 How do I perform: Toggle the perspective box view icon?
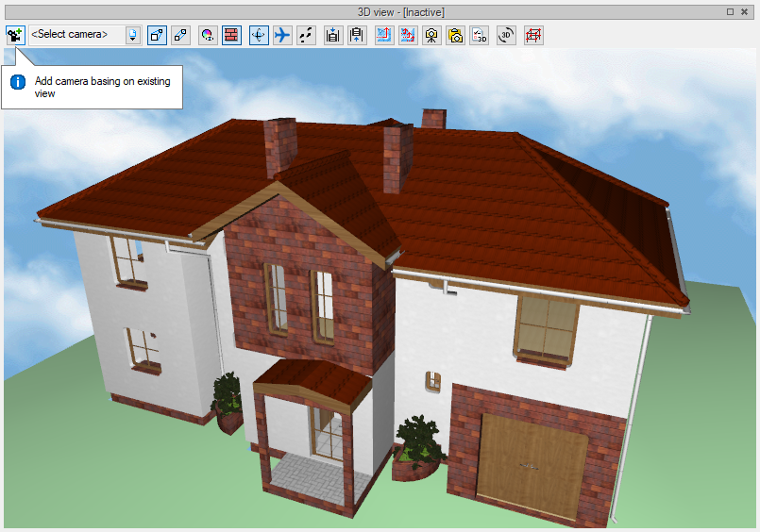click(157, 35)
